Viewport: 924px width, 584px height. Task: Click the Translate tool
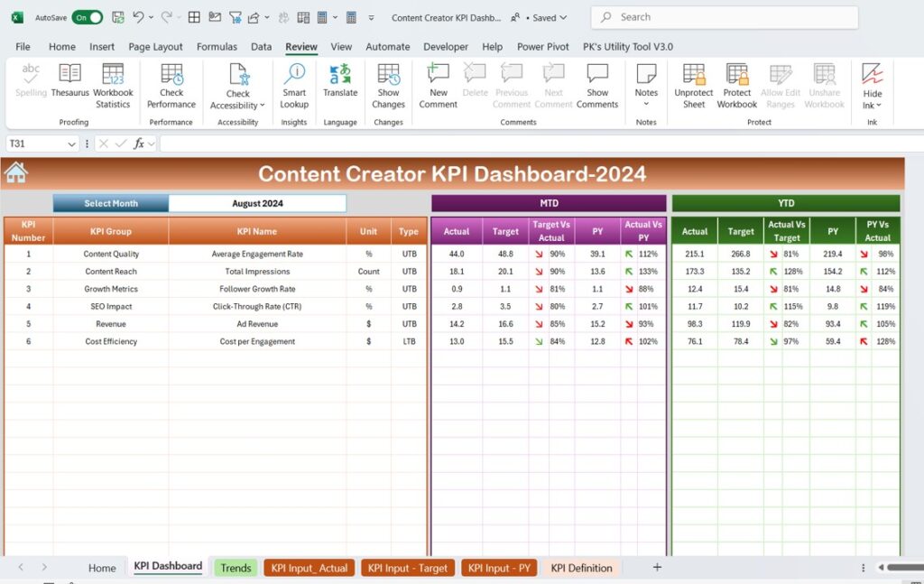340,80
